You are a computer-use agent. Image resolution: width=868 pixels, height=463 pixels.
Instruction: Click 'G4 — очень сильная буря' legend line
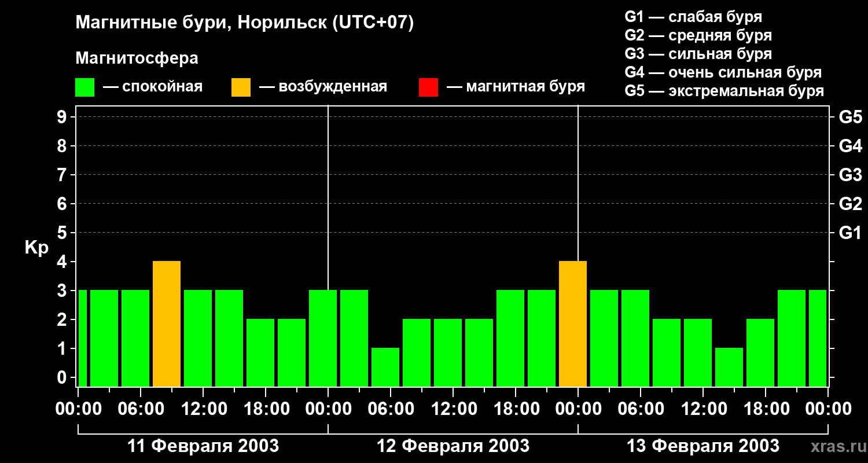click(x=723, y=72)
